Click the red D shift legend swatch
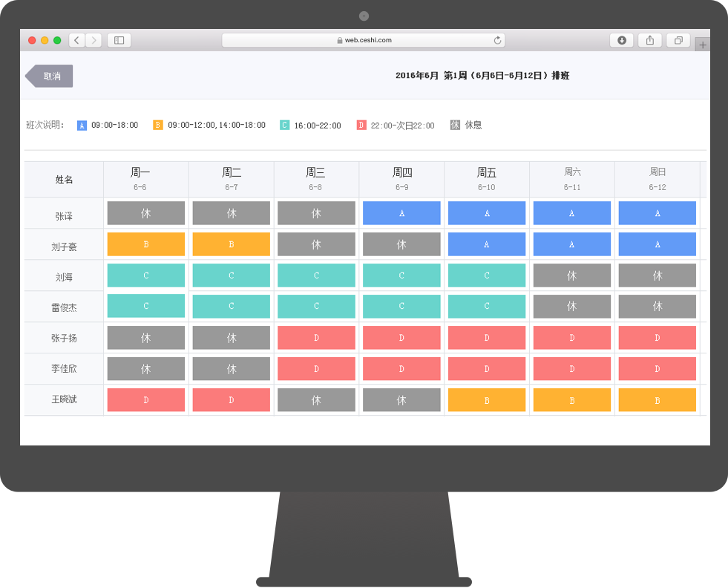The image size is (728, 588). pos(361,125)
